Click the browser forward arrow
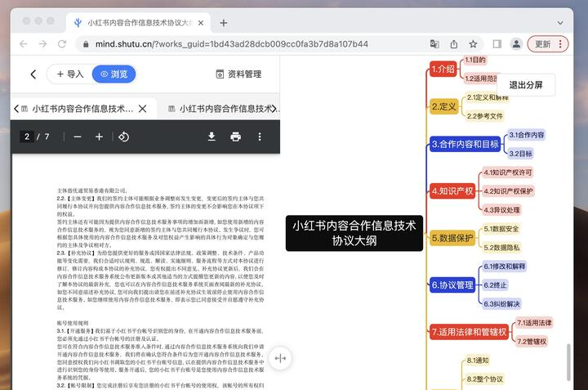The width and height of the screenshot is (588, 390). coord(42,44)
